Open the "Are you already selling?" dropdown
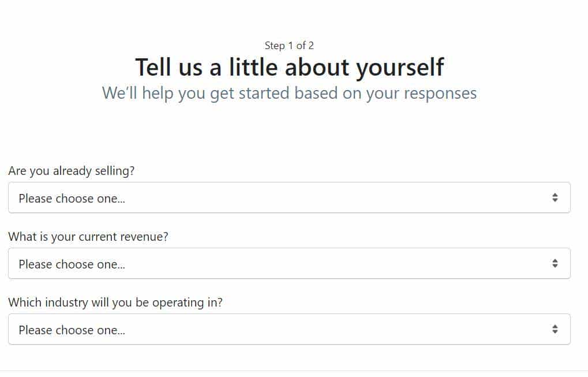This screenshot has height=377, width=588. point(289,198)
